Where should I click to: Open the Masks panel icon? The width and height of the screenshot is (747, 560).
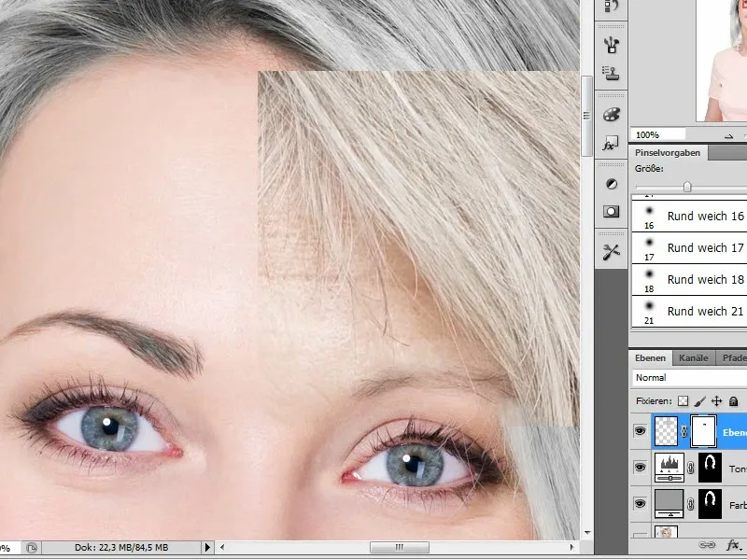point(612,212)
